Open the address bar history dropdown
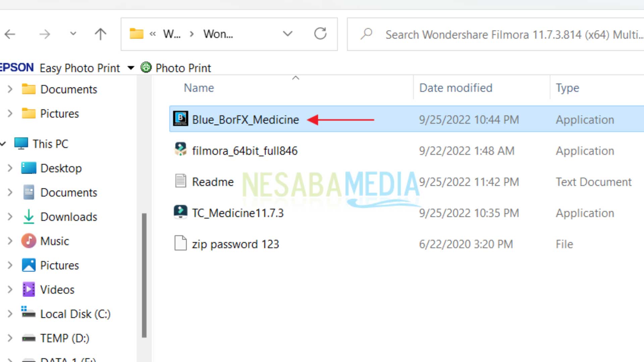This screenshot has width=644, height=362. 287,34
